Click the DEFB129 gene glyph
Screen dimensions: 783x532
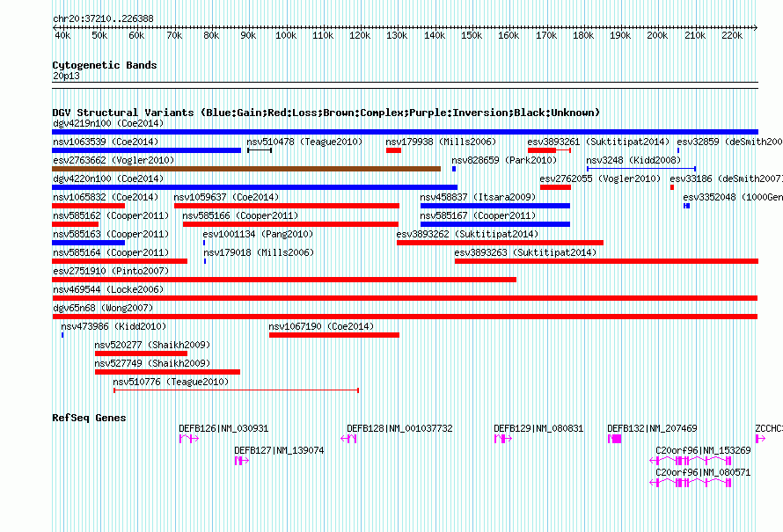[x=503, y=439]
